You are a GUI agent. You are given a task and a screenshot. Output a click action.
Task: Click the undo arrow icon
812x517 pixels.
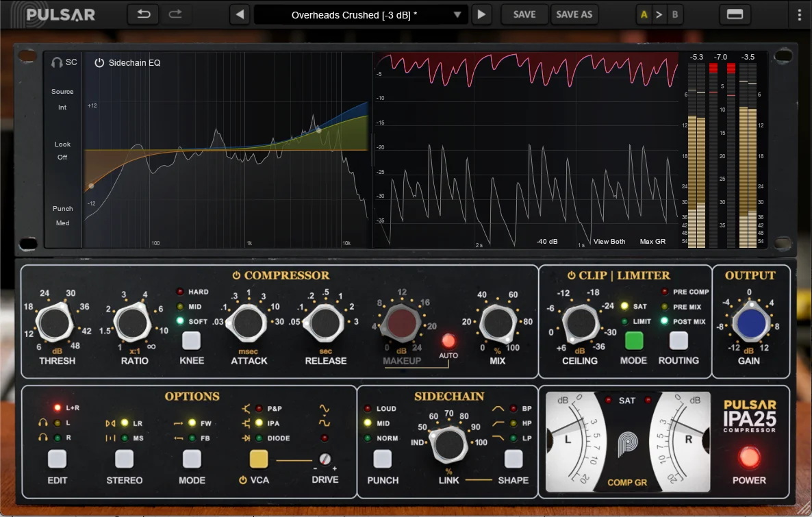142,14
